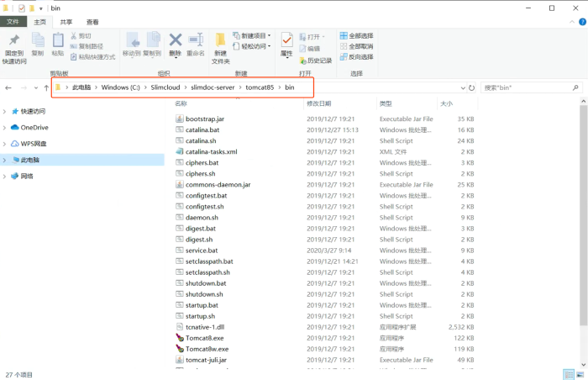Select the service.bat file
This screenshot has height=380, width=588.
(202, 251)
